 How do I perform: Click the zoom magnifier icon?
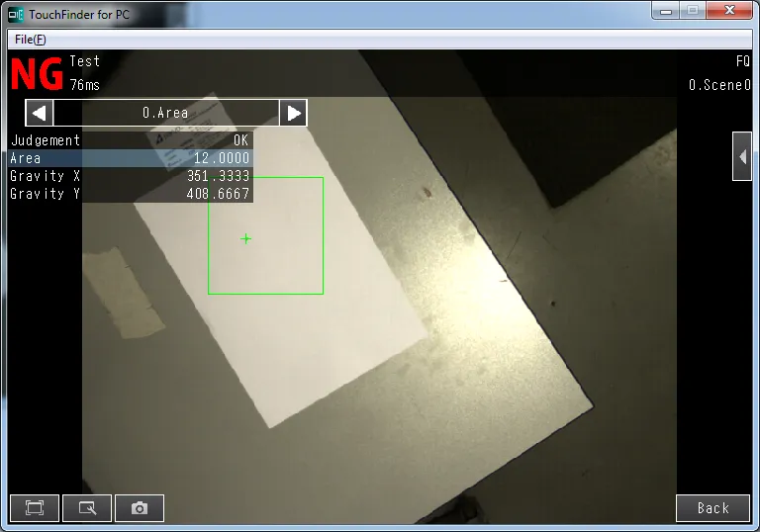click(x=87, y=508)
